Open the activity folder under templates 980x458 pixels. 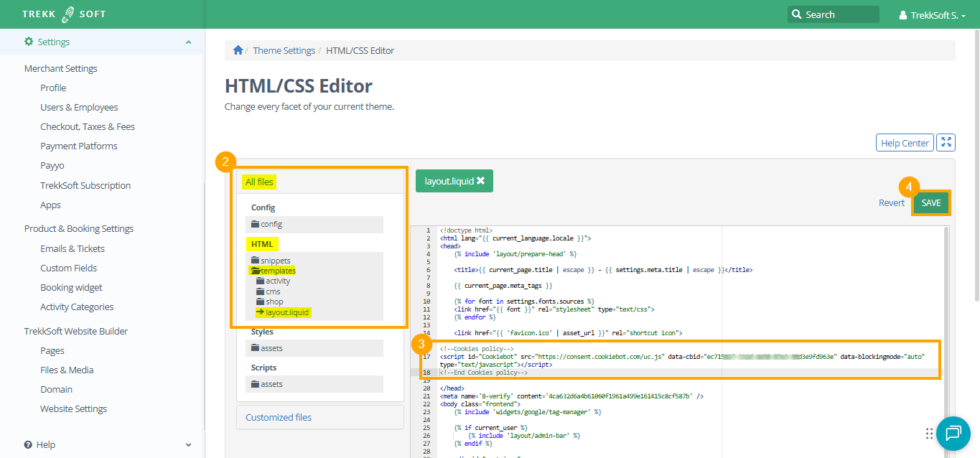click(277, 281)
